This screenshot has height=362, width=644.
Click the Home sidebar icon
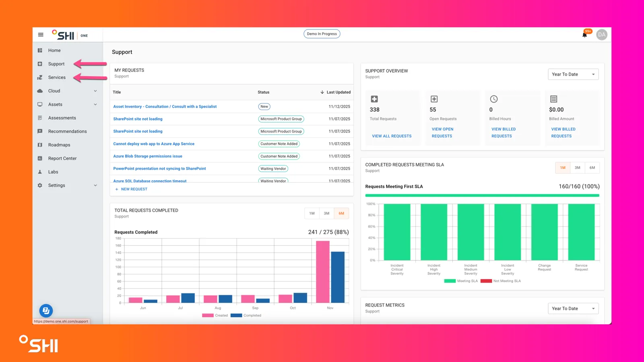(x=40, y=50)
